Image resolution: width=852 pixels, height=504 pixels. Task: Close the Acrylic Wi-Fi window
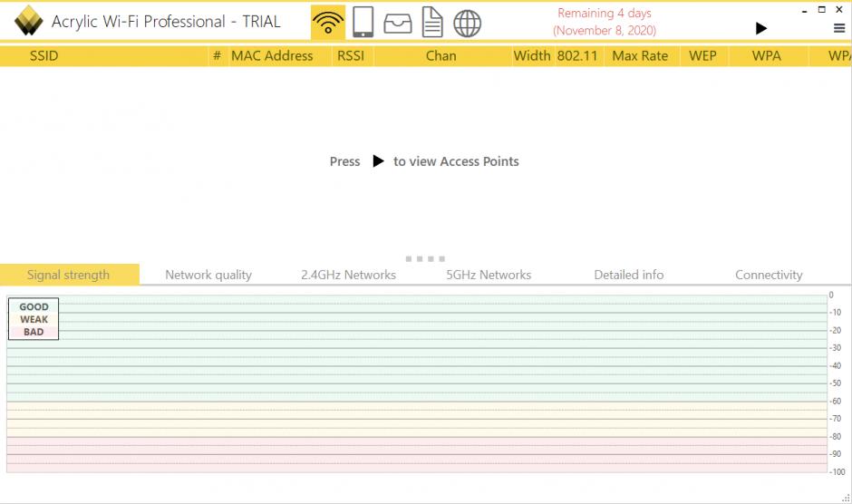839,10
